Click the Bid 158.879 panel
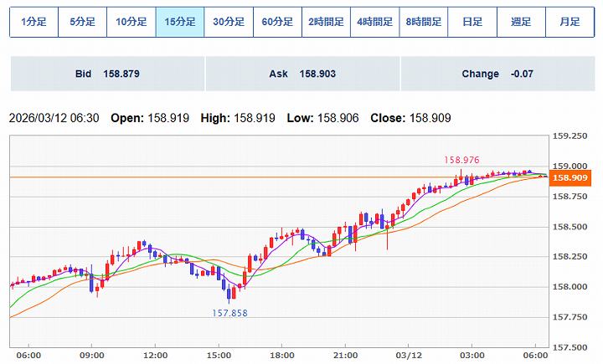 107,74
